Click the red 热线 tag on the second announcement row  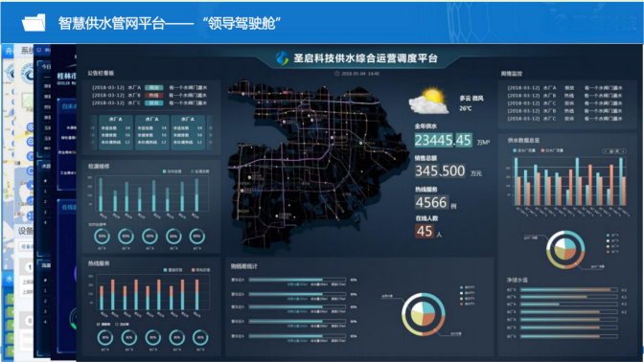click(x=154, y=95)
